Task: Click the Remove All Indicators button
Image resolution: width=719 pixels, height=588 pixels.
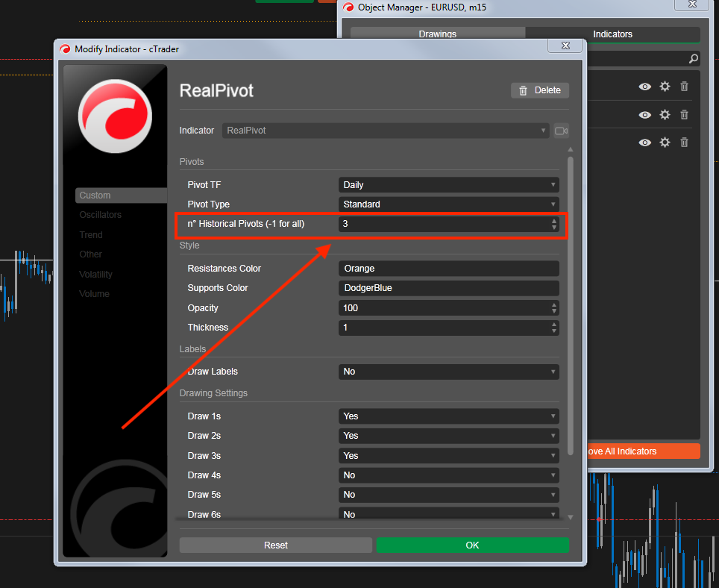Action: 644,451
